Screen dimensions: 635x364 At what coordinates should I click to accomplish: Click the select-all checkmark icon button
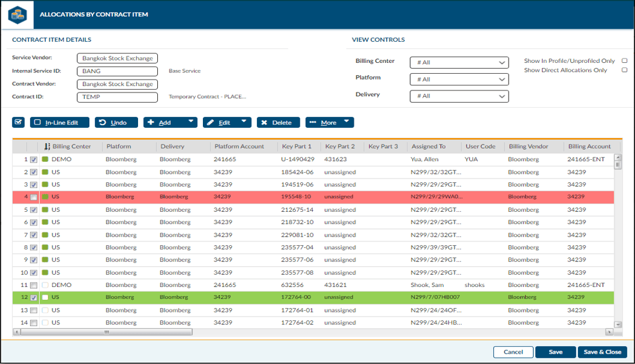[18, 122]
